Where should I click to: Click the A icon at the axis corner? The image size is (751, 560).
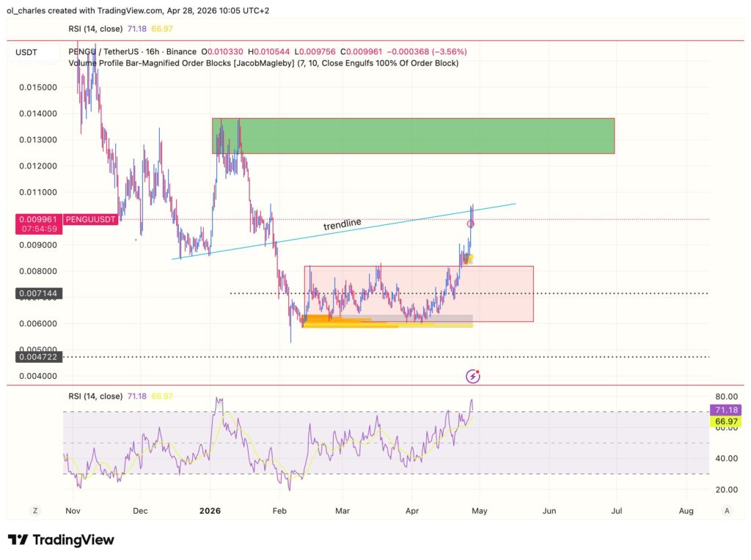(x=727, y=510)
